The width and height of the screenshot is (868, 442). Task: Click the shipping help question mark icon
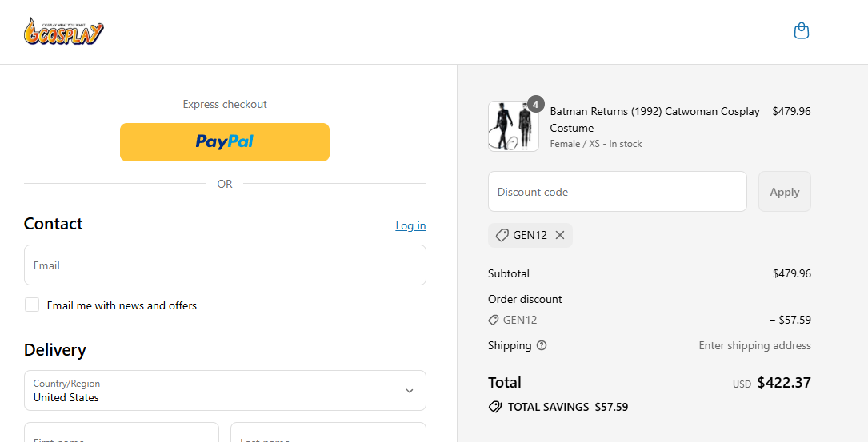coord(542,345)
